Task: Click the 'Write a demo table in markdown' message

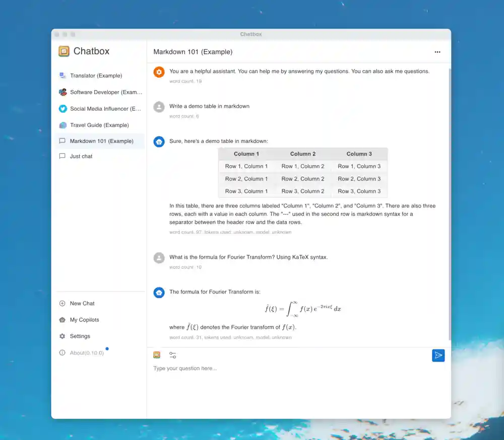Action: [x=209, y=106]
